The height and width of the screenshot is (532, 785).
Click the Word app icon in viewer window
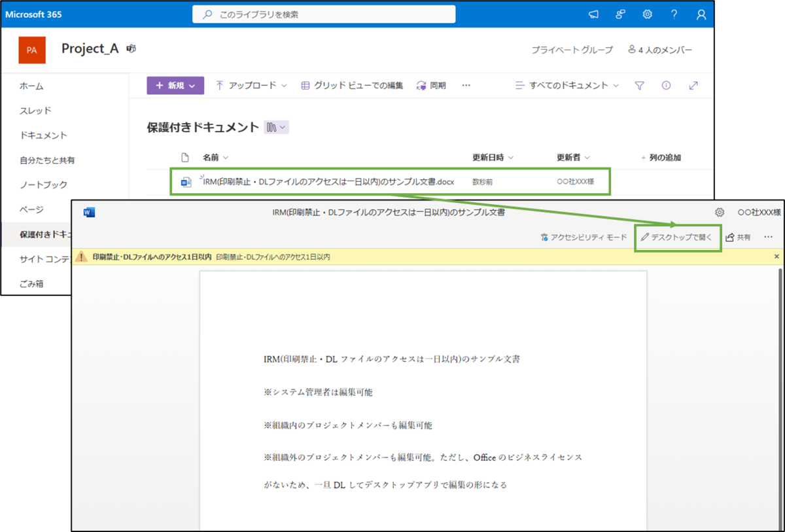(x=90, y=212)
